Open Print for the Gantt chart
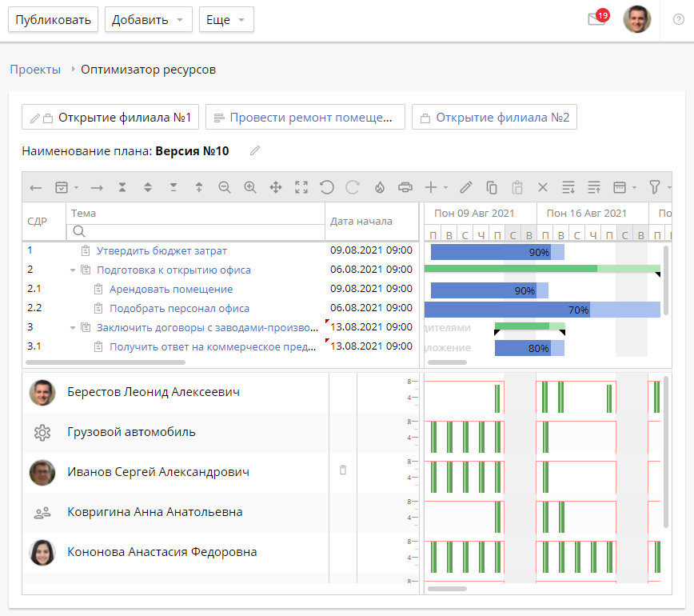Viewport: 694px width, 616px height. pyautogui.click(x=405, y=187)
